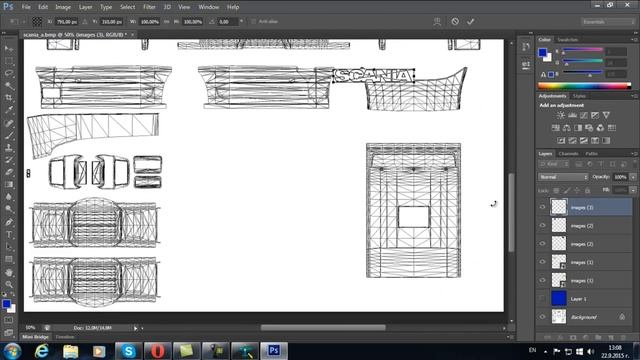Switch to the Paths tab
The image size is (640, 360).
tap(591, 154)
